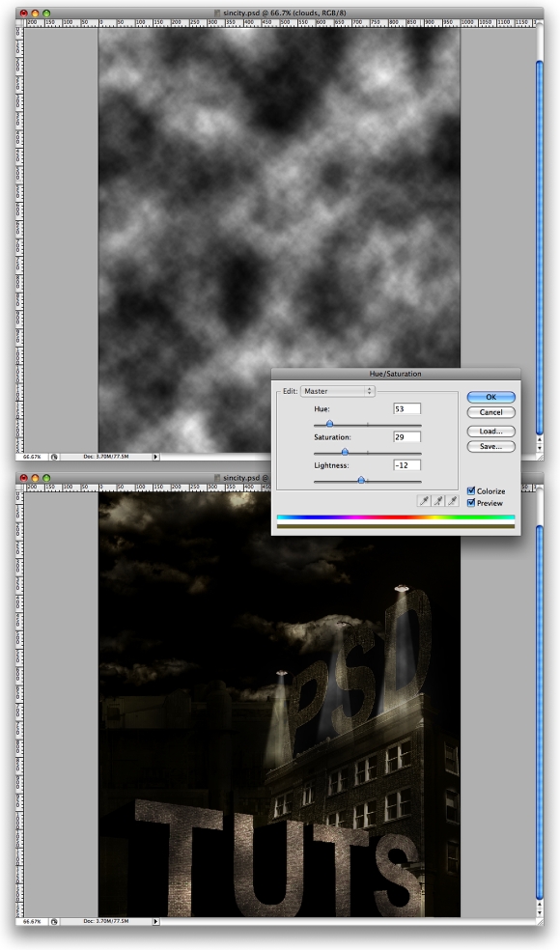Click the status bar icon in bottom window
The image size is (560, 950).
(x=54, y=922)
